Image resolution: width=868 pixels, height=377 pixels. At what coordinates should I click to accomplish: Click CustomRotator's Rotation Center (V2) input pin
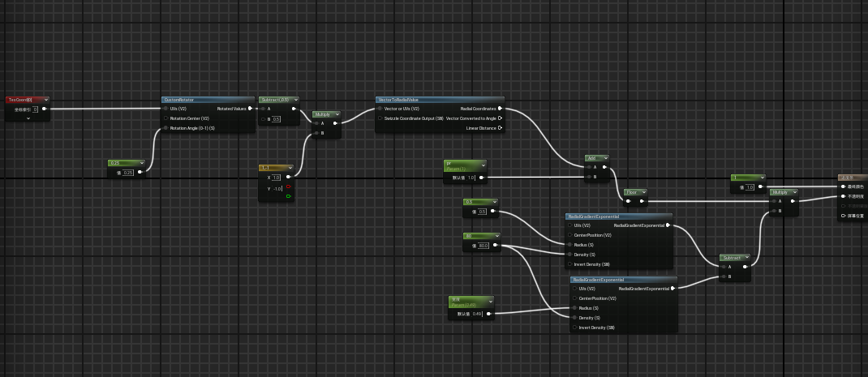165,118
